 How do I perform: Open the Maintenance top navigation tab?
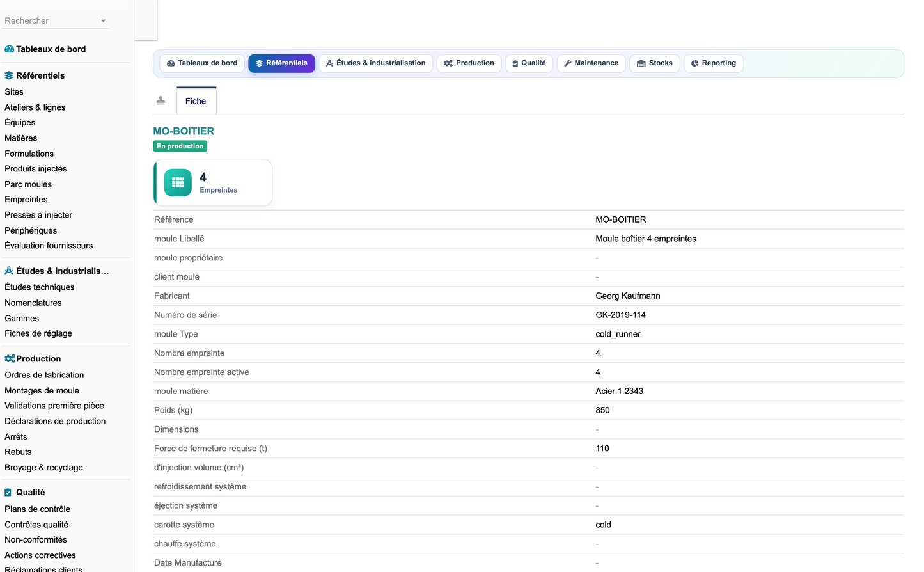pos(591,63)
